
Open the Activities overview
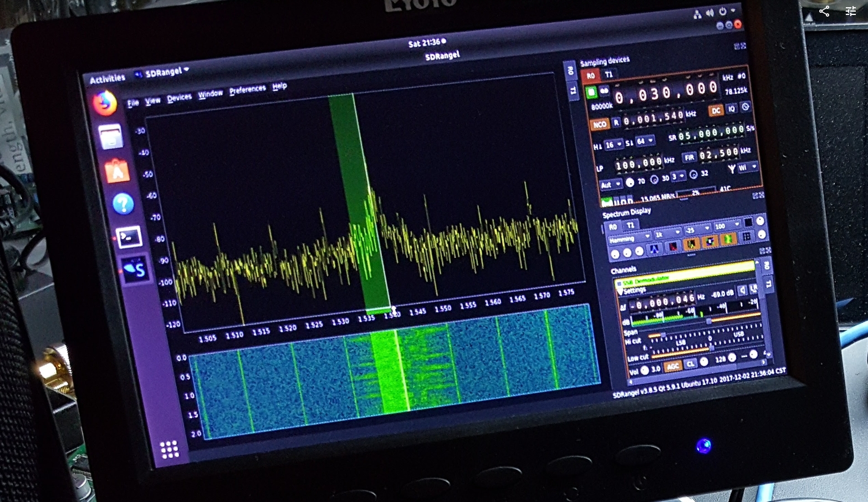pyautogui.click(x=108, y=79)
